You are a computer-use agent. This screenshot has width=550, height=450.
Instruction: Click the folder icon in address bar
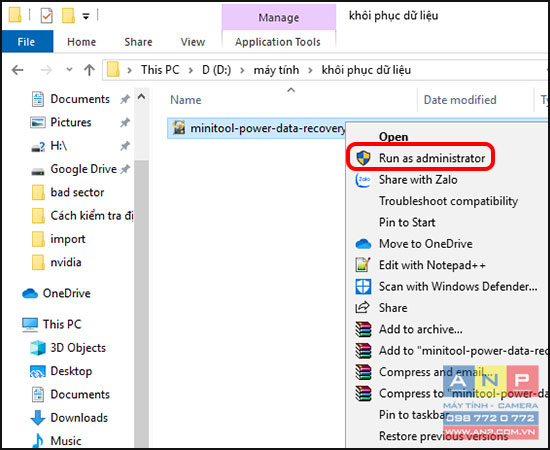coord(113,69)
